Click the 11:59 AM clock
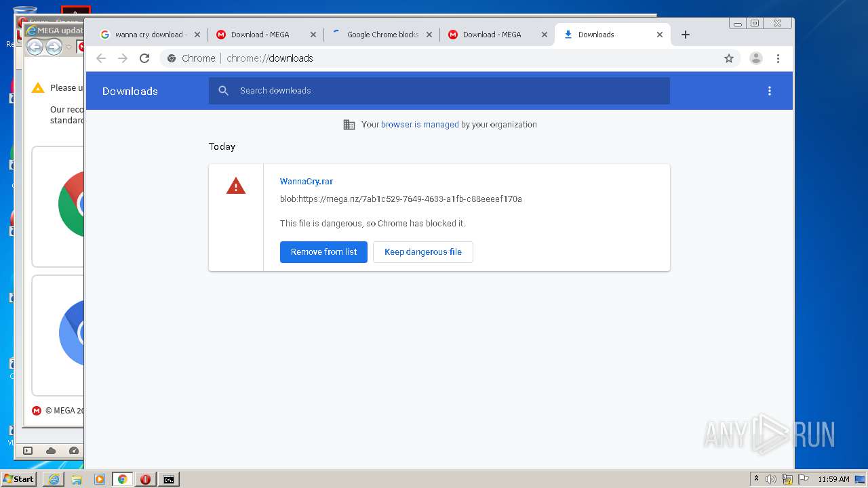868x488 pixels. click(833, 479)
